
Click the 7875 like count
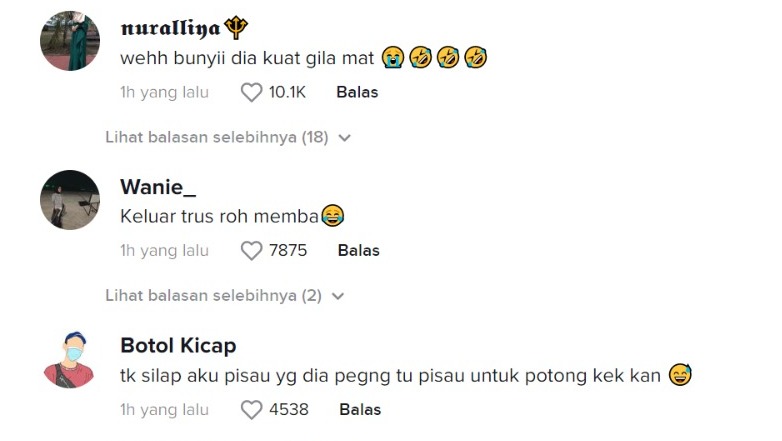[288, 250]
